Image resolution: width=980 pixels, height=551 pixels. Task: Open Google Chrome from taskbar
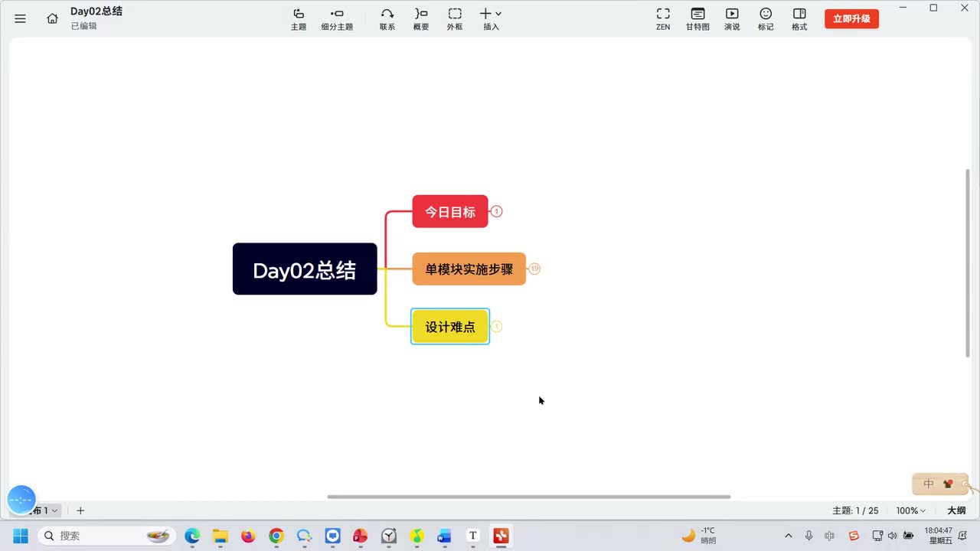276,536
